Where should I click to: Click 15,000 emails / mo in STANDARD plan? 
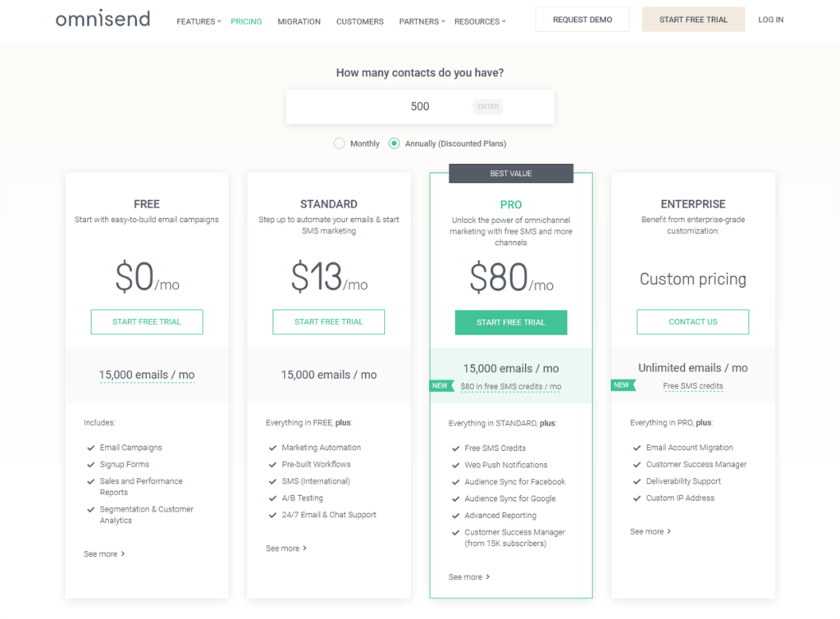click(329, 375)
